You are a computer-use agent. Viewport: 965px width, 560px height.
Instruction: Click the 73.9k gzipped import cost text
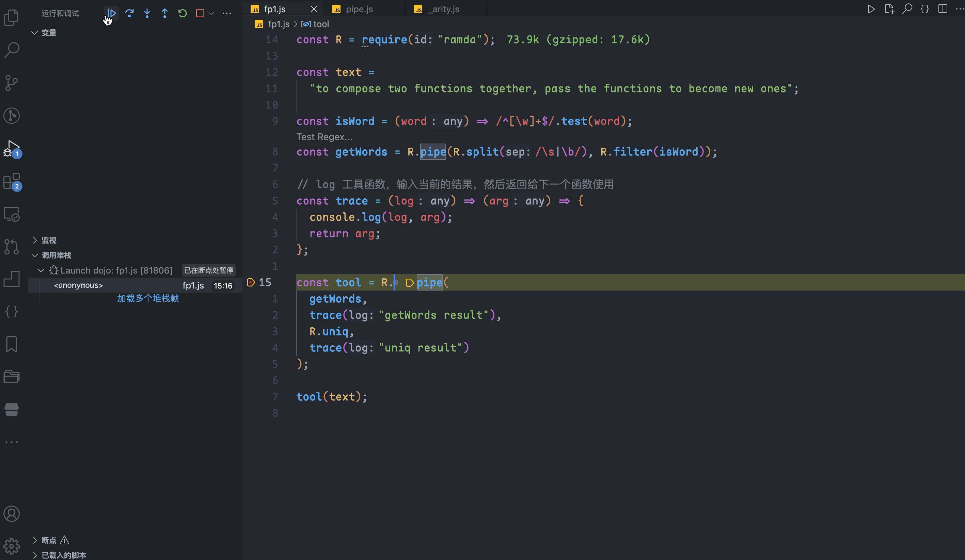click(x=578, y=39)
